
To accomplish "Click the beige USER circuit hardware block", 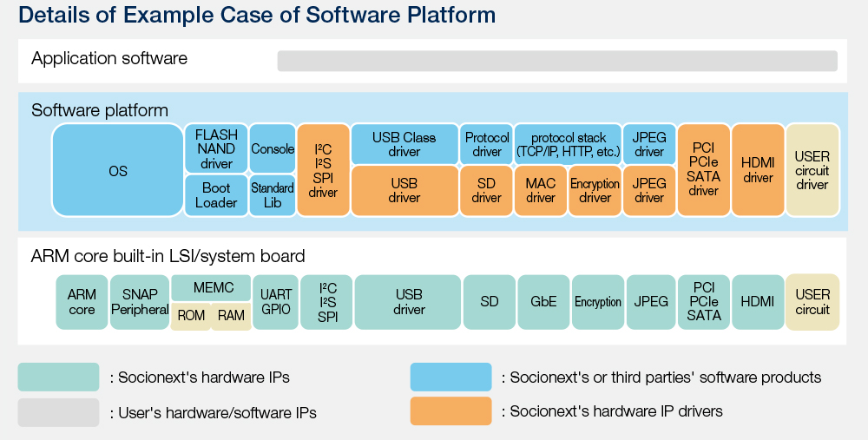I will coord(812,302).
